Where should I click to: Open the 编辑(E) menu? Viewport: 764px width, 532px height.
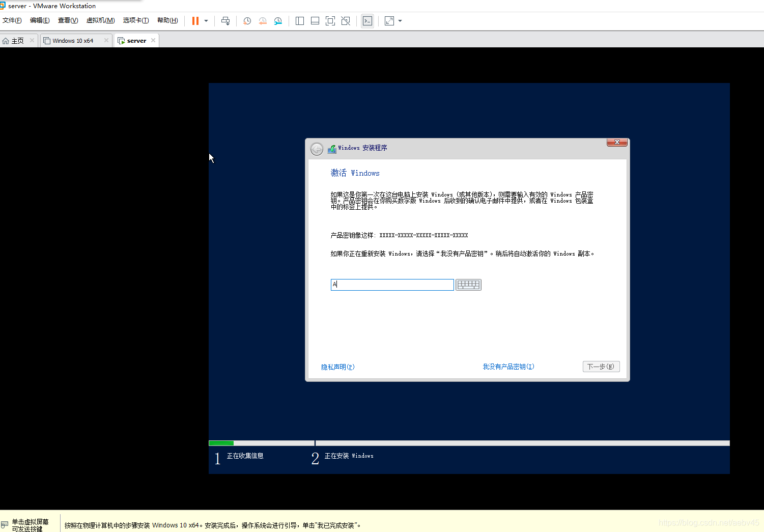pos(40,20)
